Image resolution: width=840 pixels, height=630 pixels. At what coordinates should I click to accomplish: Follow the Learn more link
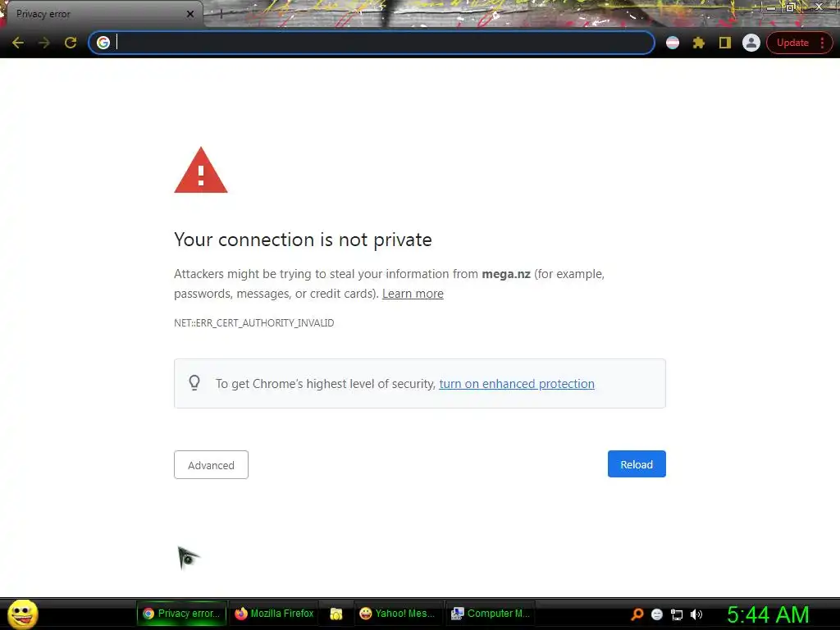(413, 294)
